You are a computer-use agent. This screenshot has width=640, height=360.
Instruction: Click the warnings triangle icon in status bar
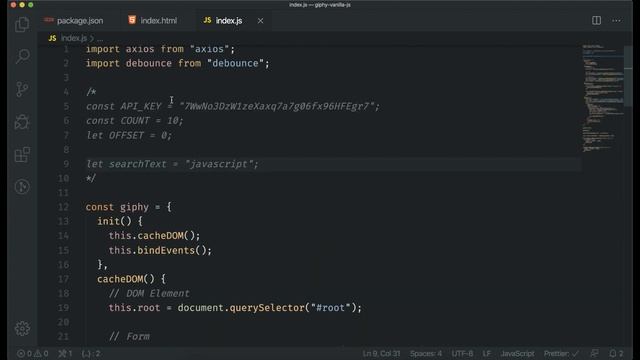click(x=38, y=353)
